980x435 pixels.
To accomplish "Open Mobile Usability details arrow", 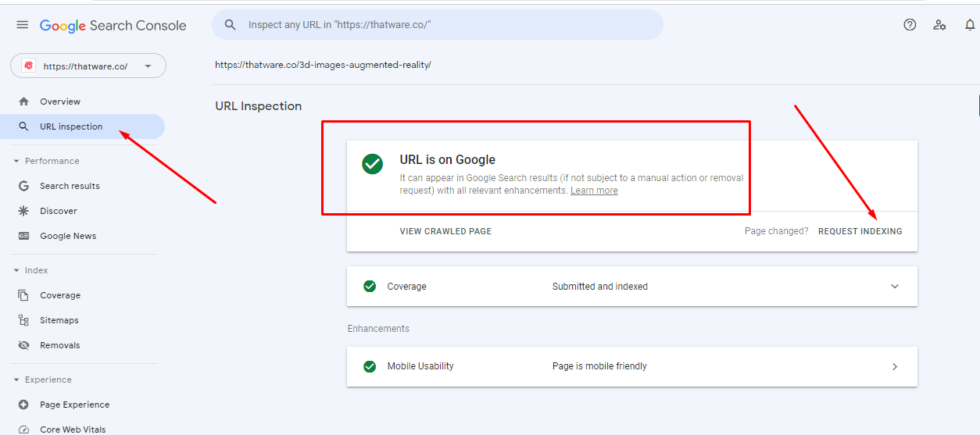I will click(895, 366).
